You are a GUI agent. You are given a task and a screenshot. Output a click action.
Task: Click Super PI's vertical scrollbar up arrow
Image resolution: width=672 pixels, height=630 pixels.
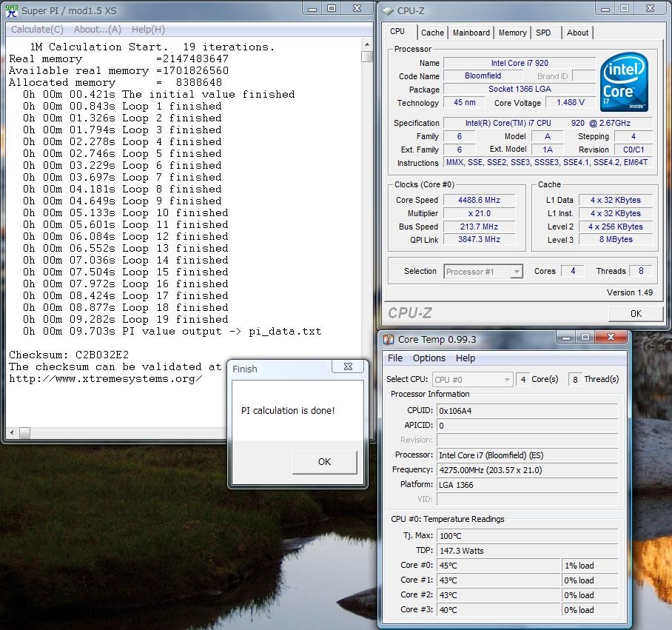coord(367,44)
